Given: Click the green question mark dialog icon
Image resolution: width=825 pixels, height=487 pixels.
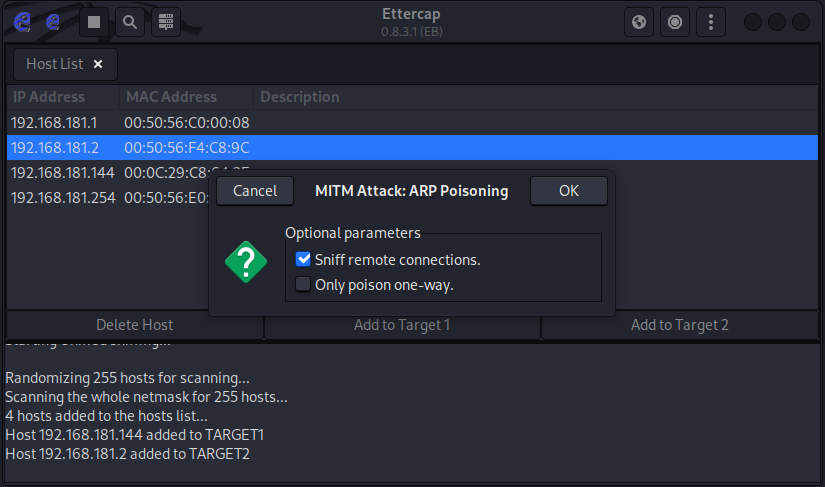Looking at the screenshot, I should (246, 263).
